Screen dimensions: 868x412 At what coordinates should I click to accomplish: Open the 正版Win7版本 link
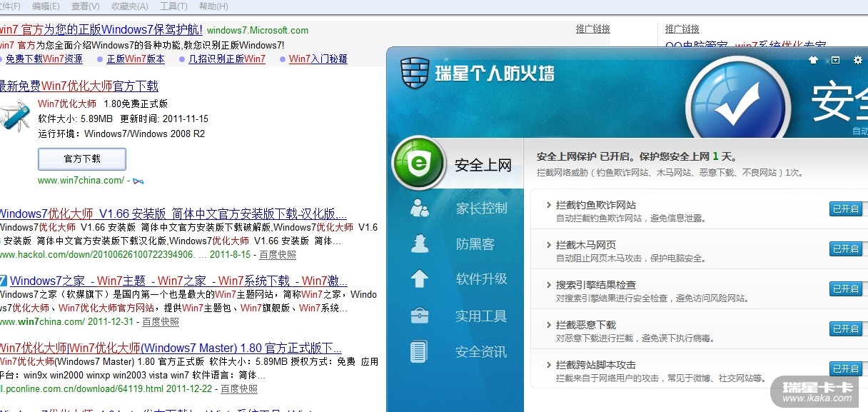click(x=136, y=59)
